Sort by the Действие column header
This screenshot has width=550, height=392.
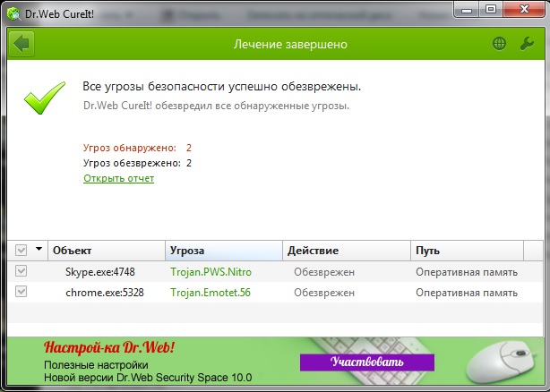(347, 251)
